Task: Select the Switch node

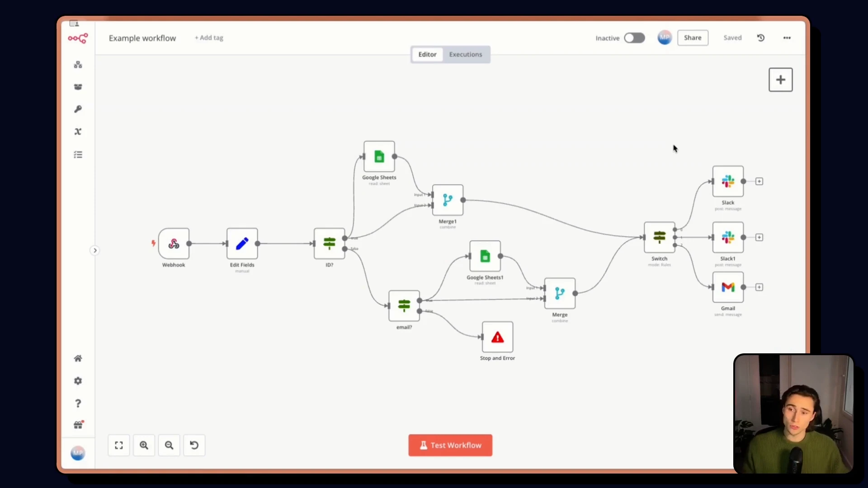Action: (660, 237)
